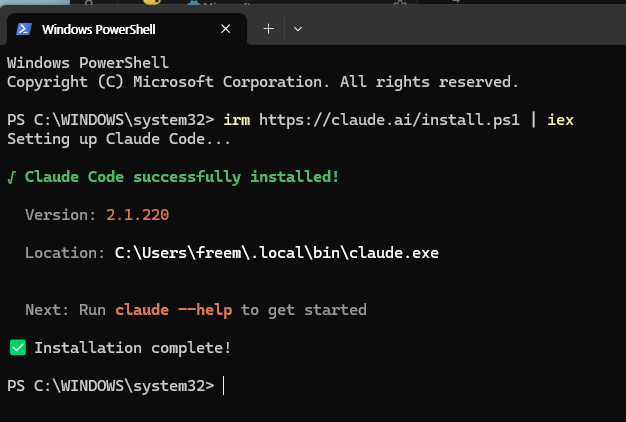
Task: Click the yellow irm command word
Action: pos(237,120)
